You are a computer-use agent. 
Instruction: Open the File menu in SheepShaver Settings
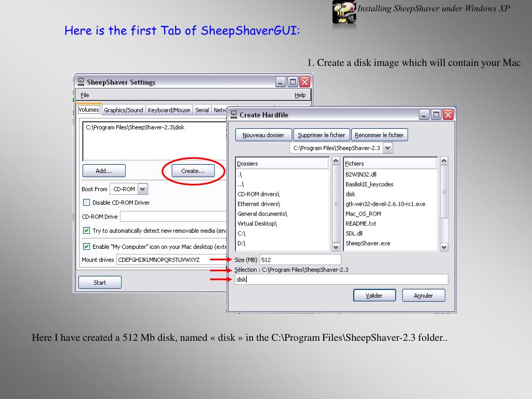pos(85,95)
